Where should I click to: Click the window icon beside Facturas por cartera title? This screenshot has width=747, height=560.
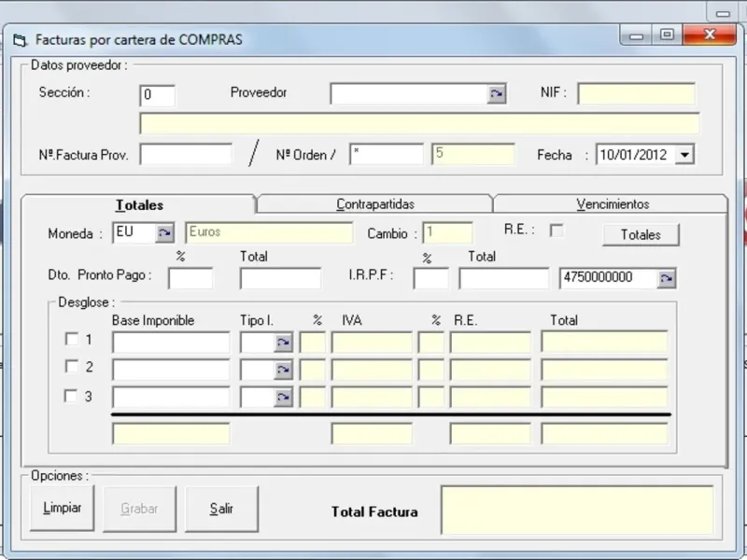click(20, 40)
